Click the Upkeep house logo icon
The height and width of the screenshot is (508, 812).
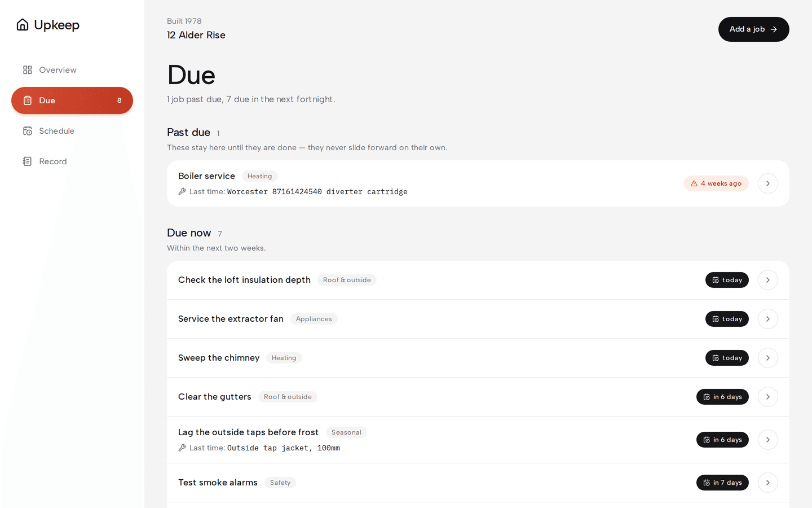click(x=23, y=25)
